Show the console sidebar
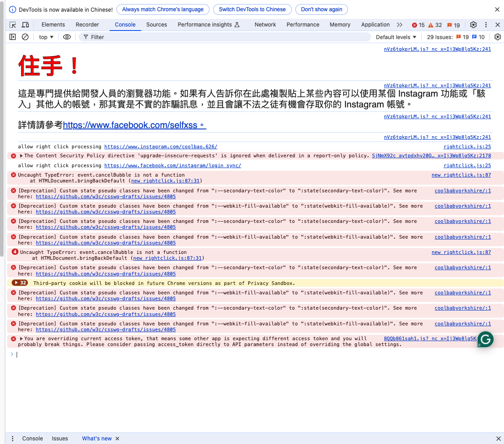504x444 pixels. coord(12,37)
